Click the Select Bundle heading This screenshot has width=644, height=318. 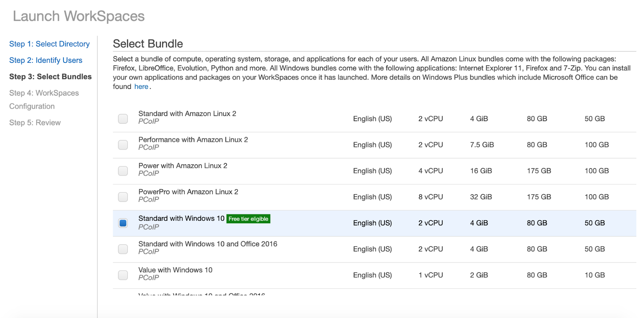[148, 44]
